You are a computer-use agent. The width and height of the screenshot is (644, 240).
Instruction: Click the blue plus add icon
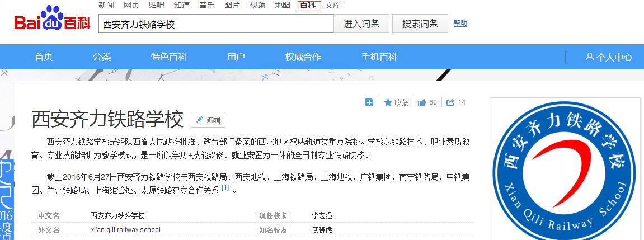(369, 102)
